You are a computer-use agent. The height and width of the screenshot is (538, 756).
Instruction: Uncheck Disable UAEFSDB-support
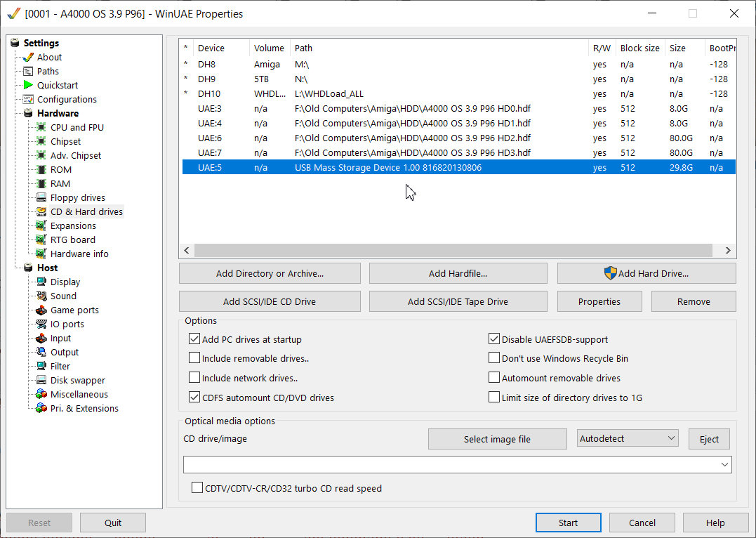pyautogui.click(x=493, y=339)
